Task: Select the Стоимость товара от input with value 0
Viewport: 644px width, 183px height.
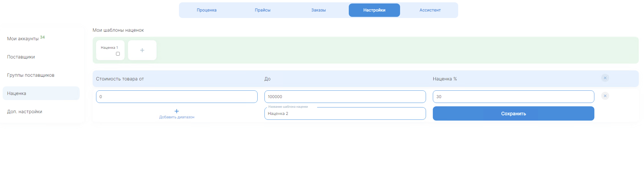Action: (177, 96)
